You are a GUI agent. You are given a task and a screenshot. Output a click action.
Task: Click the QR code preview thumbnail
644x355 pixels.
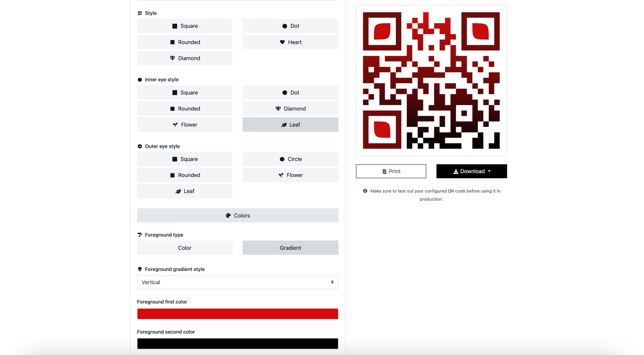[x=431, y=80]
